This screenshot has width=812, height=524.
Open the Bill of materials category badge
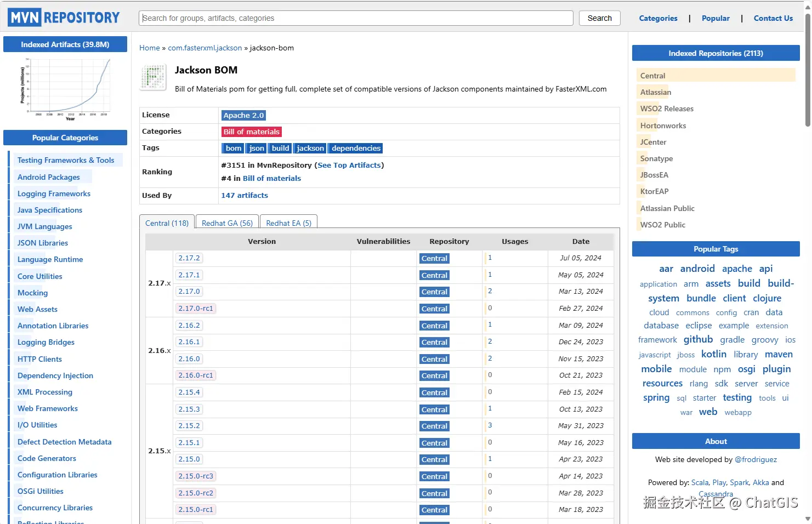tap(252, 132)
